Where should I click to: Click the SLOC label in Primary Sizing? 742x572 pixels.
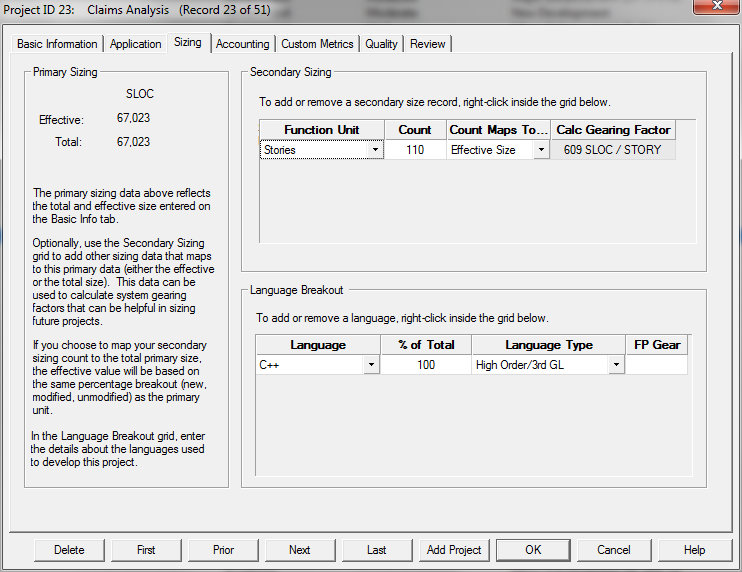140,94
